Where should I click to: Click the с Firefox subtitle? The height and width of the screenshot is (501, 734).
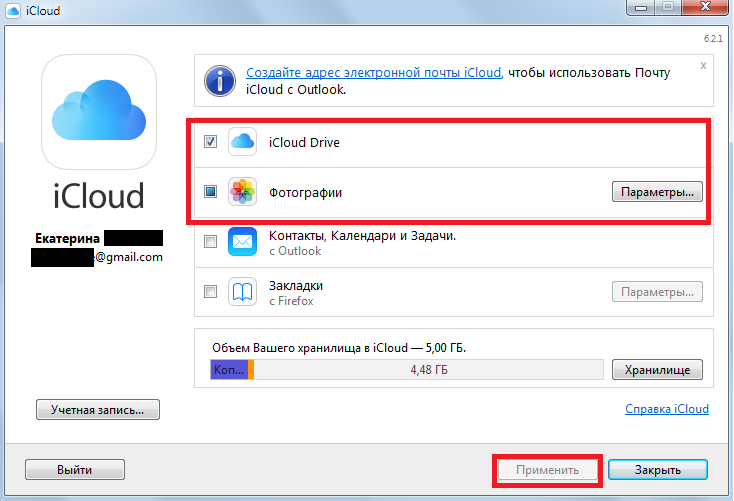[291, 301]
